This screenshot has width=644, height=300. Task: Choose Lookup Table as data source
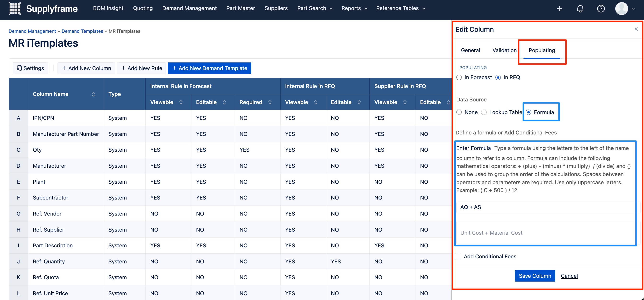(x=484, y=112)
